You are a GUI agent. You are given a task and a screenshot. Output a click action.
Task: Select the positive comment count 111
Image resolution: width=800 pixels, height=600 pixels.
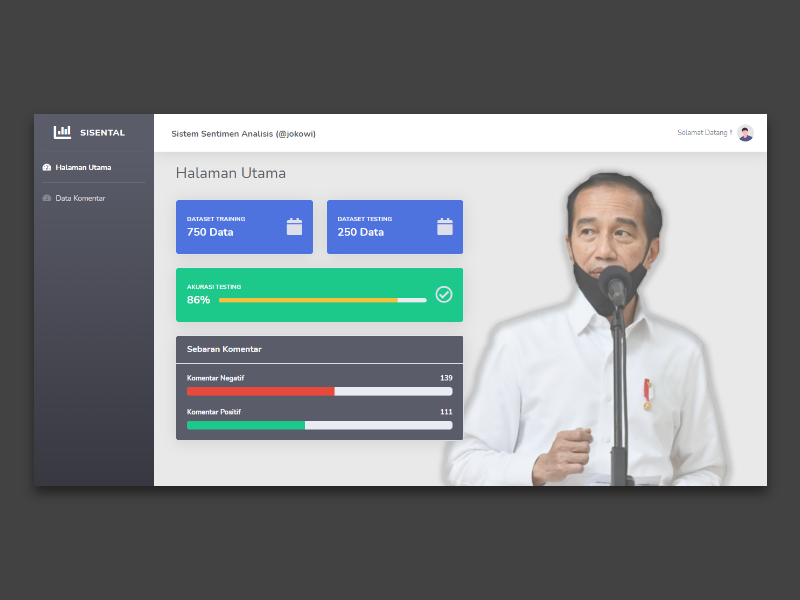tap(446, 412)
